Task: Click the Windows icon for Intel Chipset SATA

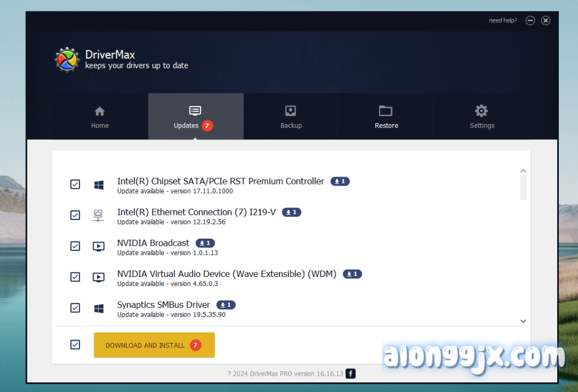Action: 99,184
